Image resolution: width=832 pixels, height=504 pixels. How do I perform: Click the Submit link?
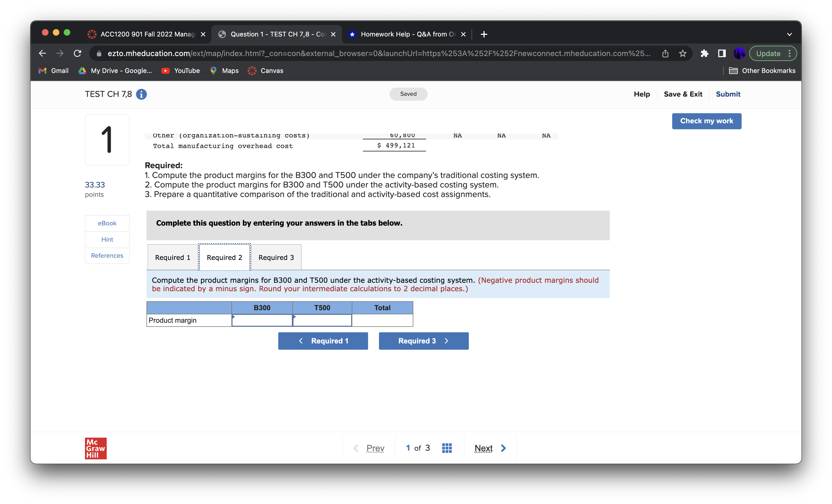pyautogui.click(x=728, y=94)
